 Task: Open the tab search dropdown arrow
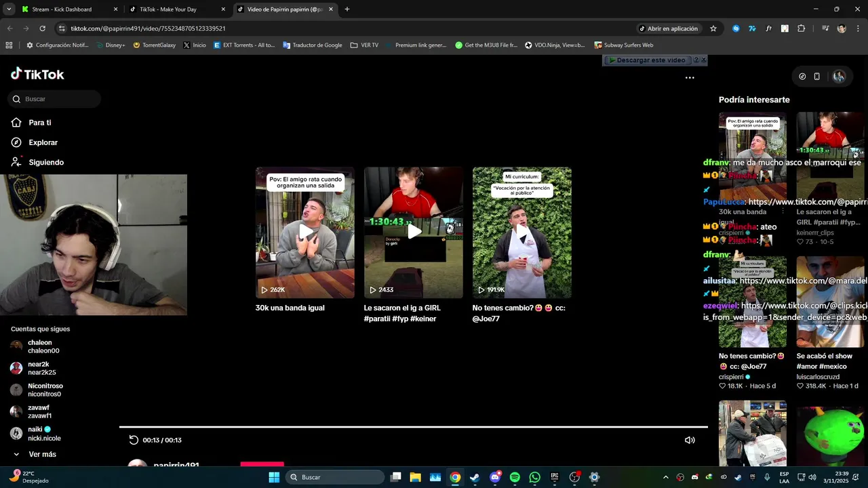8,9
